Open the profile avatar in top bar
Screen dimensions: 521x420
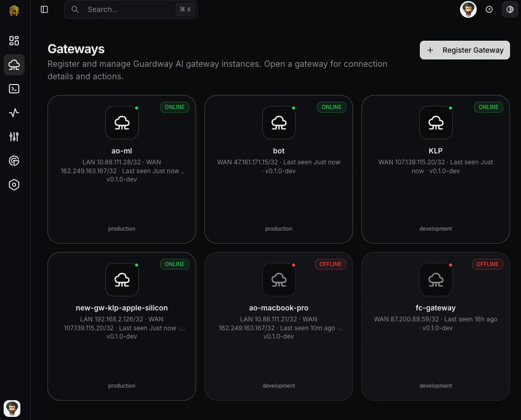[468, 9]
